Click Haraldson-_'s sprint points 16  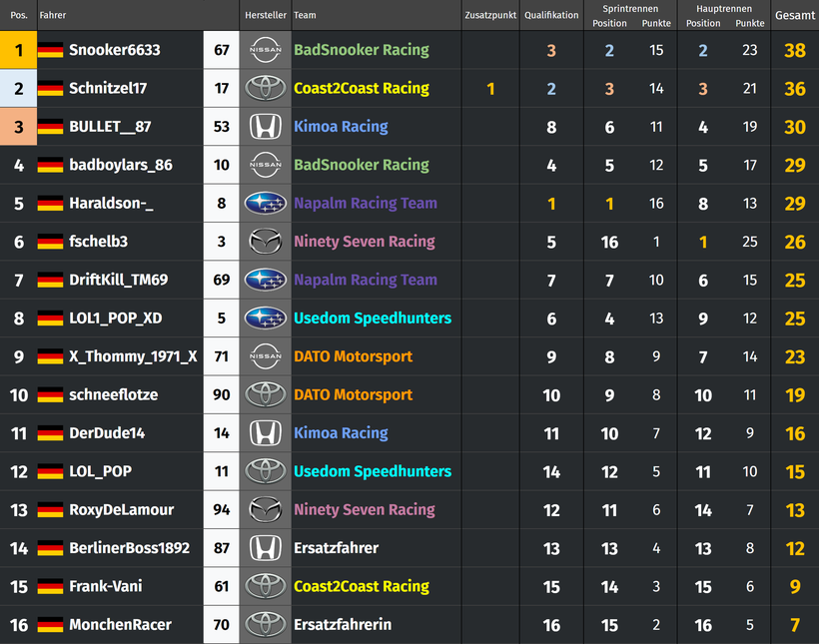656,203
